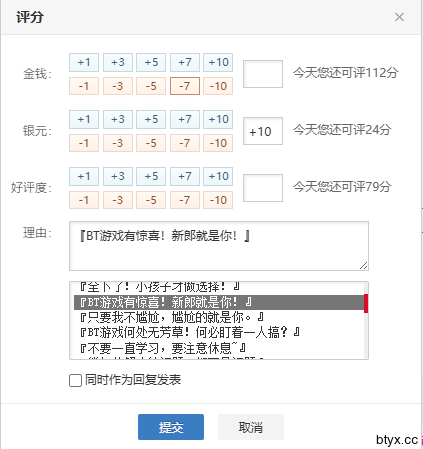The height and width of the screenshot is (449, 423).
Task: Click the red scrollbar thumb in reason list
Action: click(x=366, y=303)
